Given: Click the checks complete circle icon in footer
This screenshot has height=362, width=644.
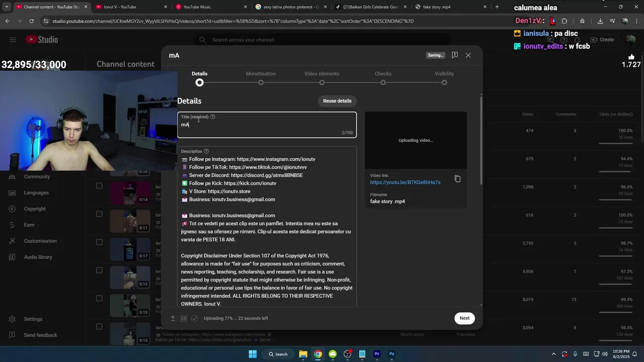Looking at the screenshot, I should (x=195, y=318).
